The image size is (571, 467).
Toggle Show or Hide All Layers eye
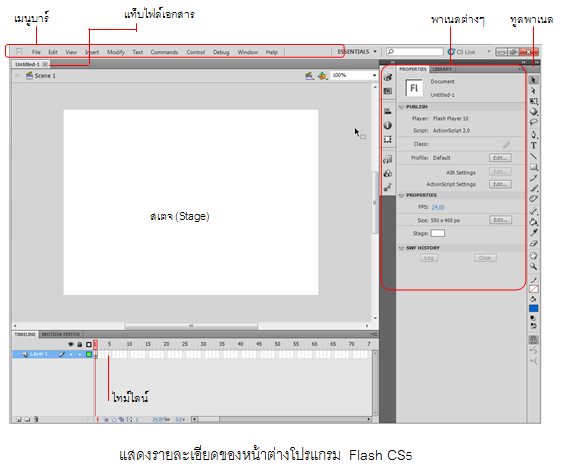click(x=71, y=344)
